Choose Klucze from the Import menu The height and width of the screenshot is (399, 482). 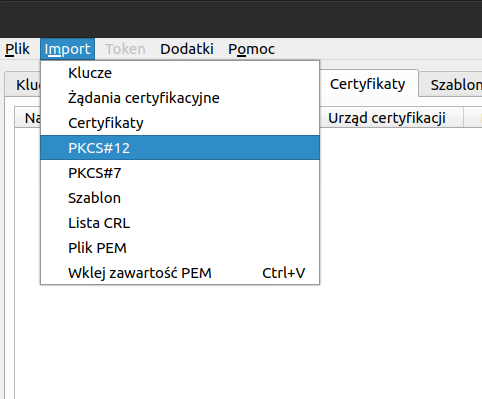click(x=180, y=73)
